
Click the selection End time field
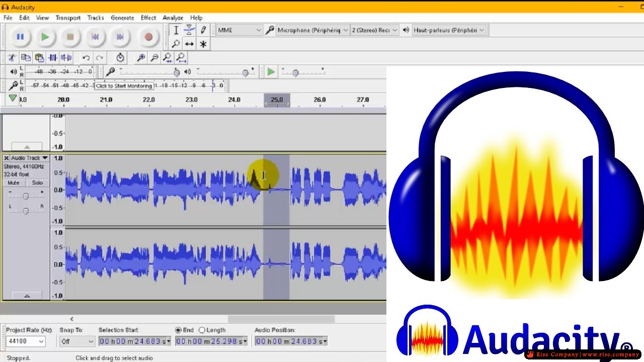pyautogui.click(x=211, y=341)
